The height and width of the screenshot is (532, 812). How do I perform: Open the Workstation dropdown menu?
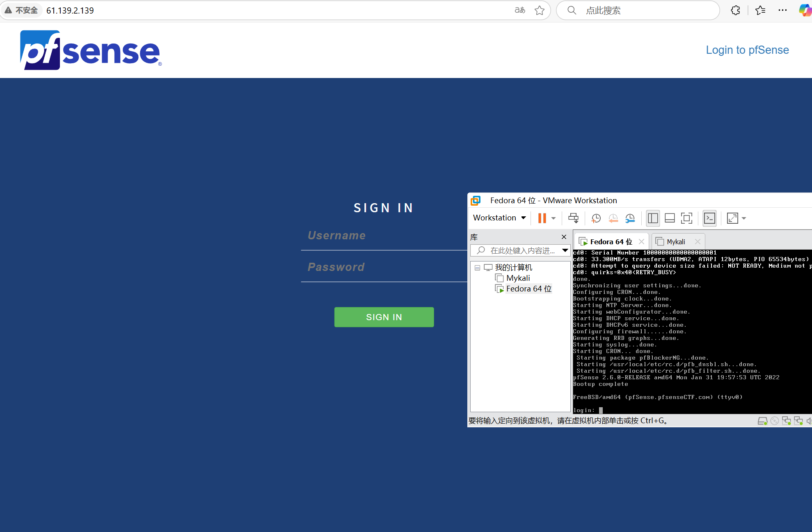[499, 218]
